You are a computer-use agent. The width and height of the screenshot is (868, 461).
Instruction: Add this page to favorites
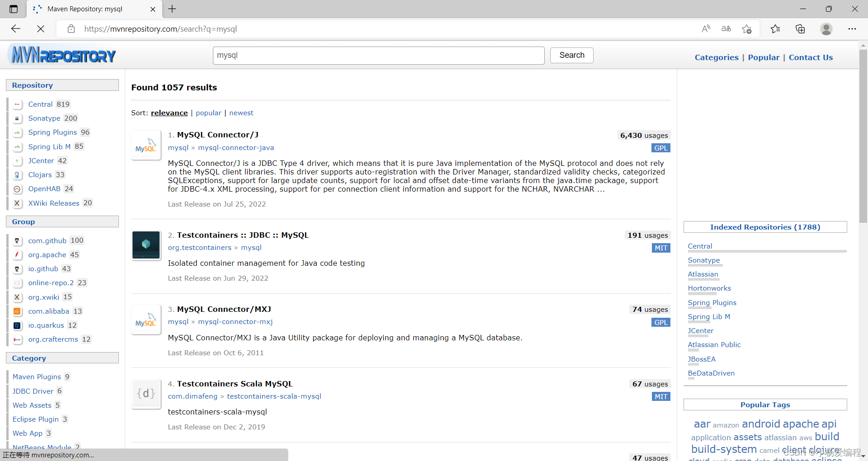[x=746, y=29]
